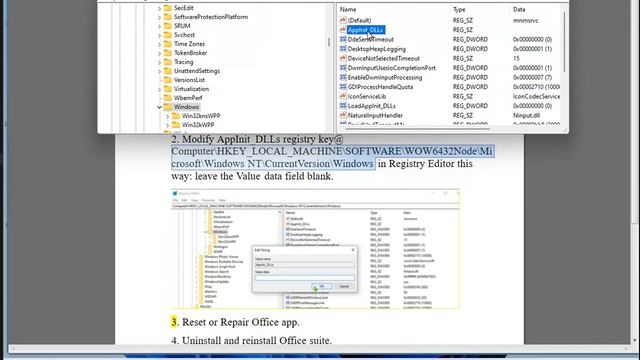Viewport: 640px width, 360px height.
Task: Expand the TokenBroker key
Action: click(x=160, y=53)
